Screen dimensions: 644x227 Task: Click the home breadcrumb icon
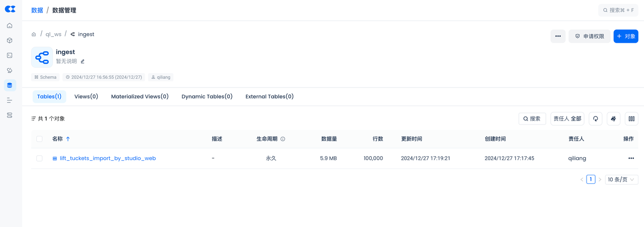coord(34,35)
